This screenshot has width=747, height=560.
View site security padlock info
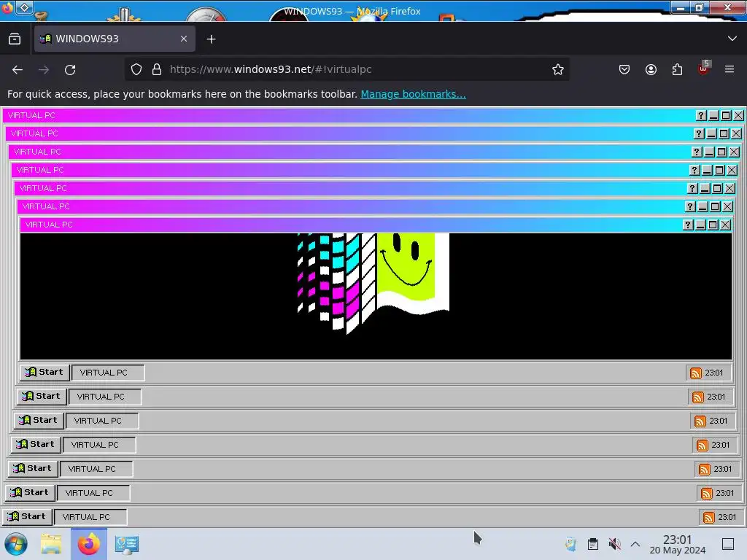[x=157, y=69]
